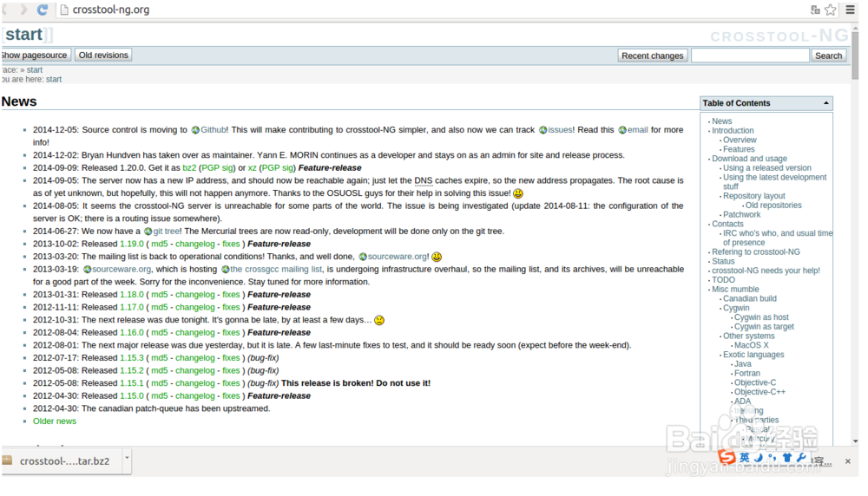Bookmark this page with the star icon

[831, 10]
